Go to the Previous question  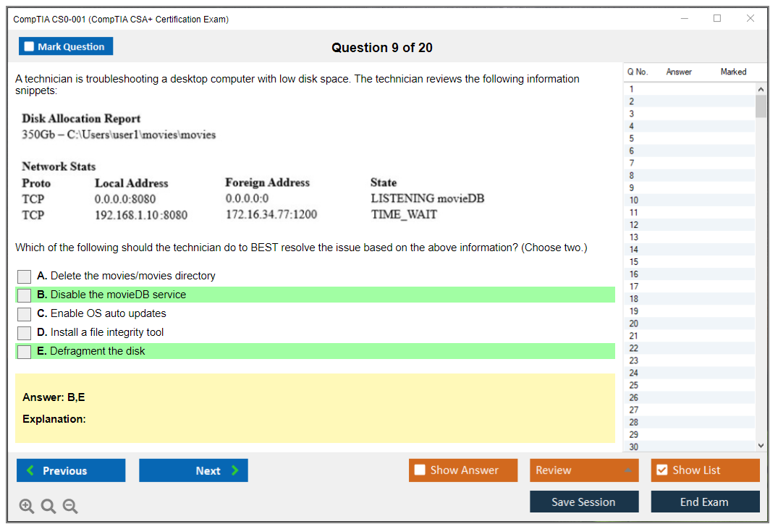coord(71,470)
